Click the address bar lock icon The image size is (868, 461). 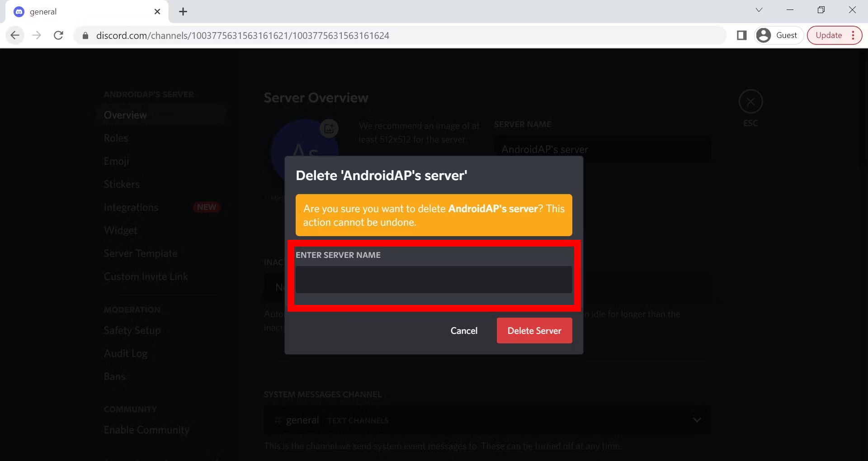click(x=85, y=36)
